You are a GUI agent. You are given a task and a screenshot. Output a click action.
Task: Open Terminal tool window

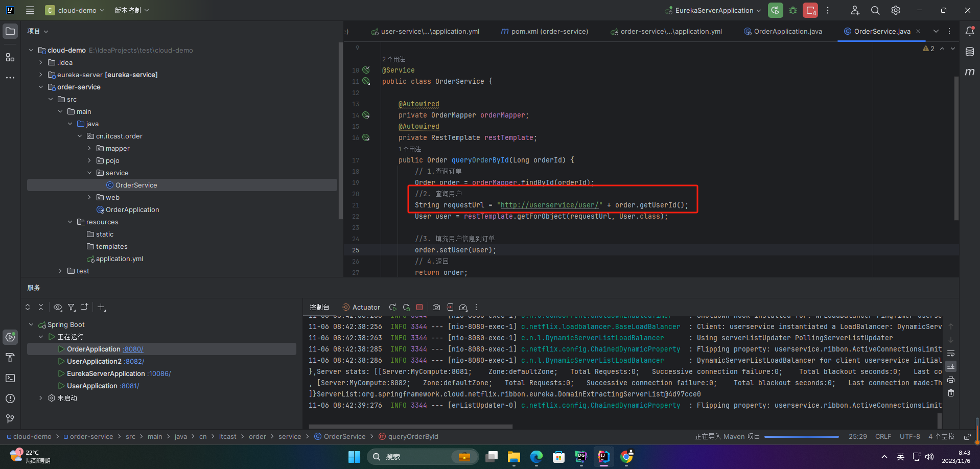click(10, 378)
